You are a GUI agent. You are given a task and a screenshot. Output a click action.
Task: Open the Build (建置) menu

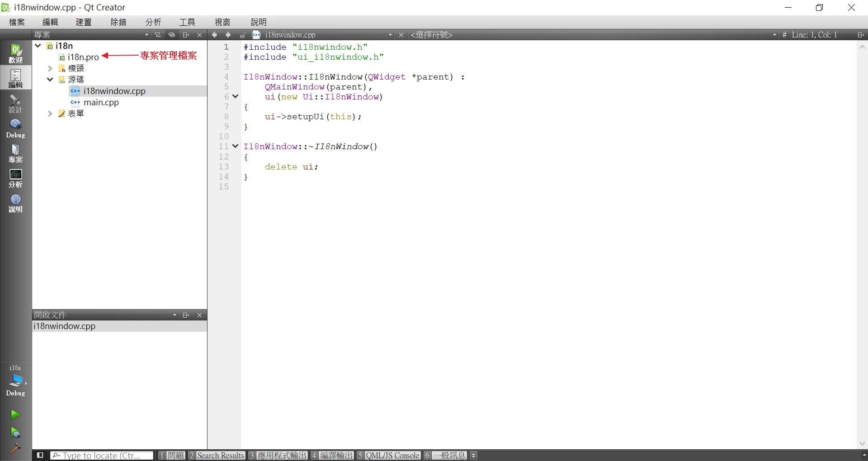(x=84, y=22)
